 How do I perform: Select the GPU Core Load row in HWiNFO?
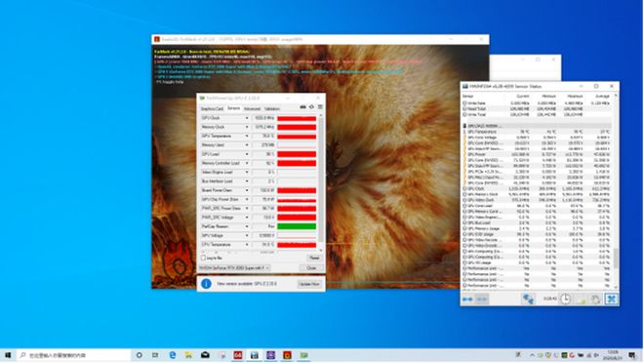(538, 206)
